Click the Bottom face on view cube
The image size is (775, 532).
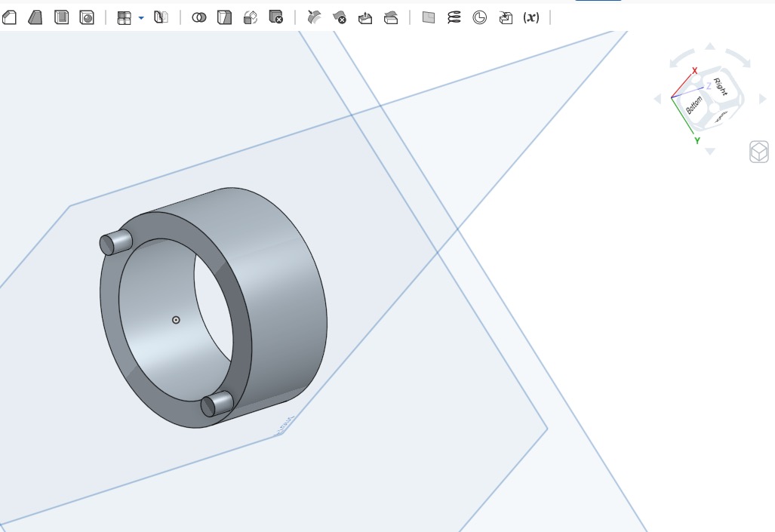[x=694, y=105]
